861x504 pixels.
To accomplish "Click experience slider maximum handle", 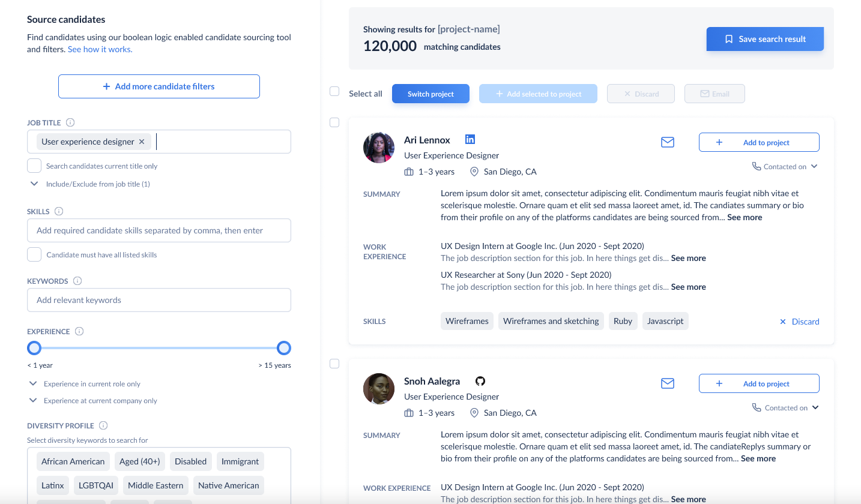I will [x=284, y=348].
